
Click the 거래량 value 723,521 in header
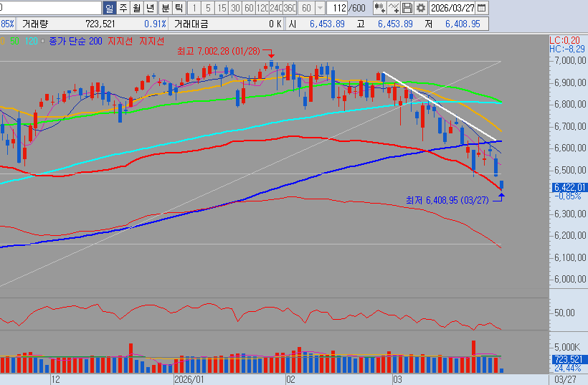pyautogui.click(x=100, y=24)
